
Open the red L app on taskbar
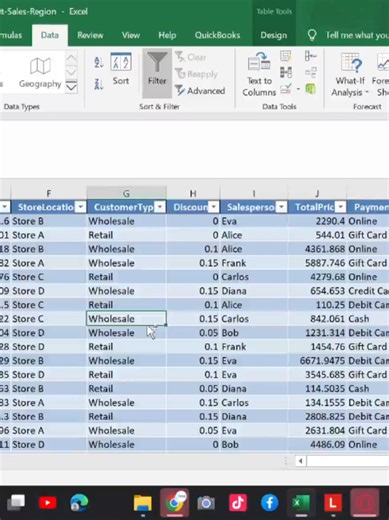click(333, 503)
